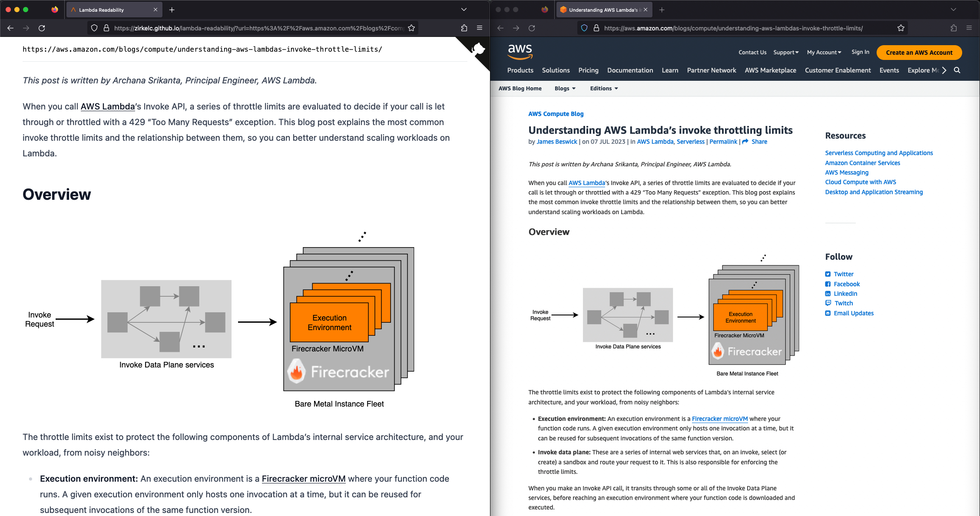Image resolution: width=980 pixels, height=516 pixels.
Task: Expand the Support dropdown menu
Action: (x=786, y=53)
